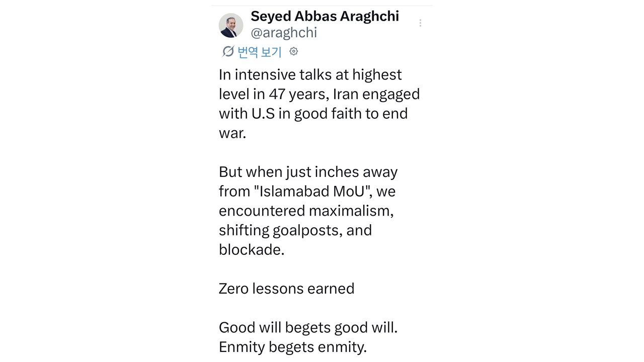644x362 pixels.
Task: Click "Good will begets good will." line
Action: pyautogui.click(x=308, y=328)
